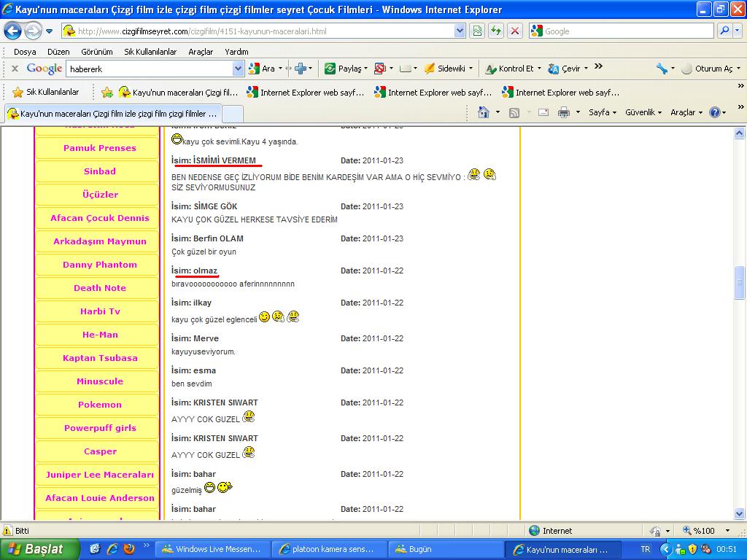Launch Firefox from the quick launch bar
The height and width of the screenshot is (560, 747).
(129, 549)
